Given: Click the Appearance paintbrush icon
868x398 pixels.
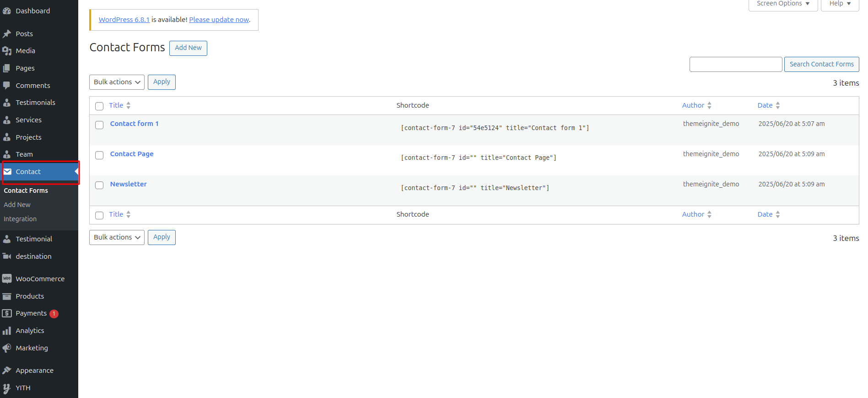Looking at the screenshot, I should [7, 371].
